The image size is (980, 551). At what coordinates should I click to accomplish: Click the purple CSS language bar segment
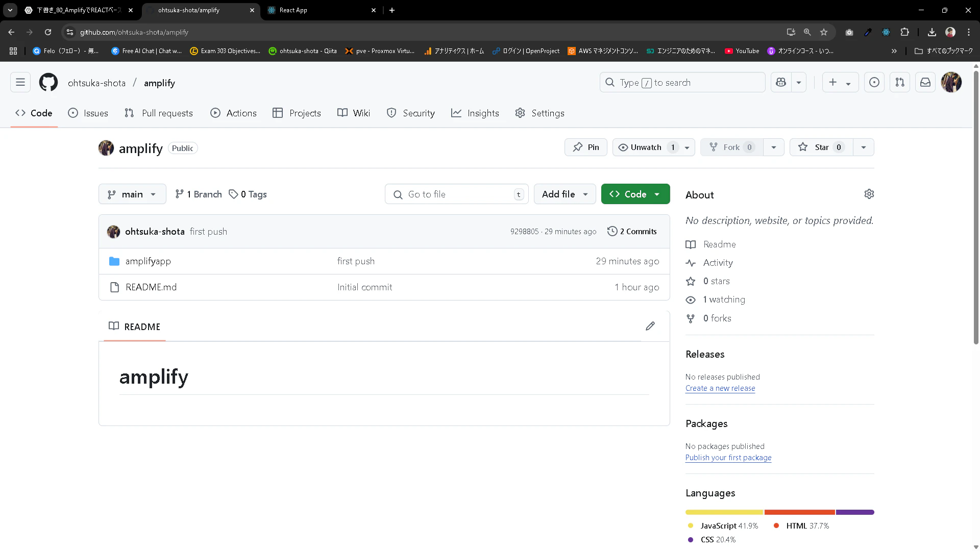tap(855, 512)
